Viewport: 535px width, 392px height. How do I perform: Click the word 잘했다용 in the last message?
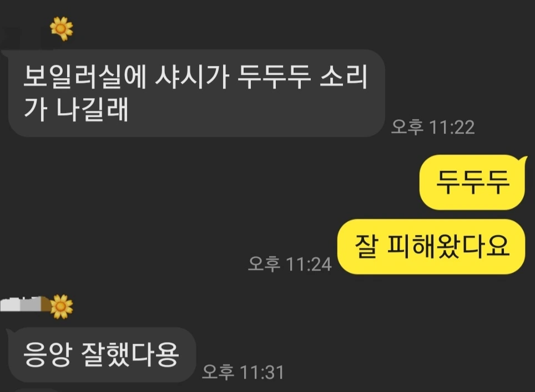130,354
